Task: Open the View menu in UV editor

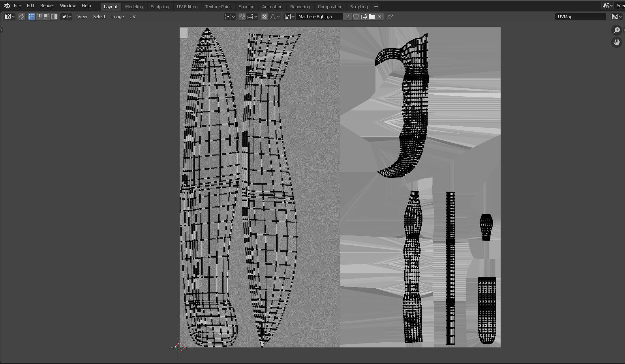Action: coord(82,17)
